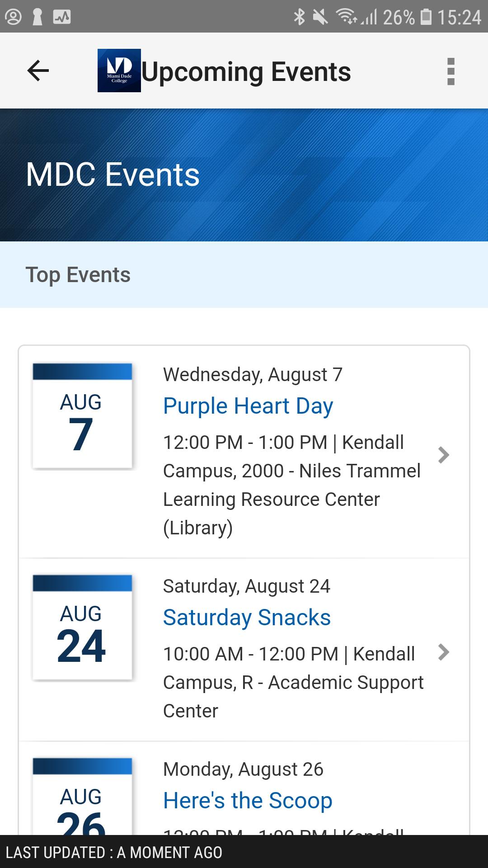Tap the battery indicator icon

pyautogui.click(x=426, y=17)
